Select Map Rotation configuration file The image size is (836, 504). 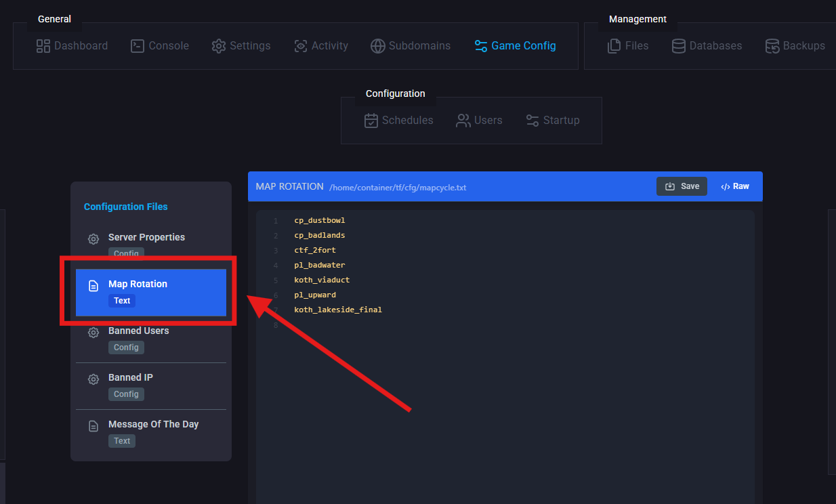[151, 293]
